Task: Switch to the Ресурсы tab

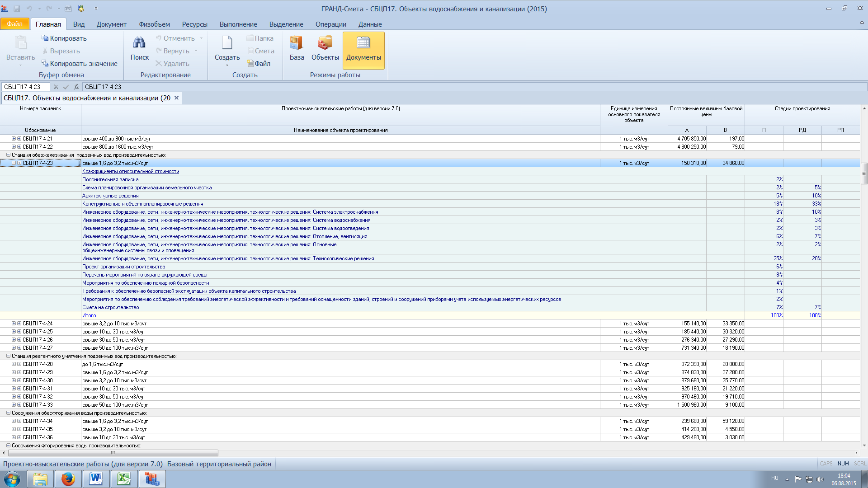Action: (x=194, y=24)
